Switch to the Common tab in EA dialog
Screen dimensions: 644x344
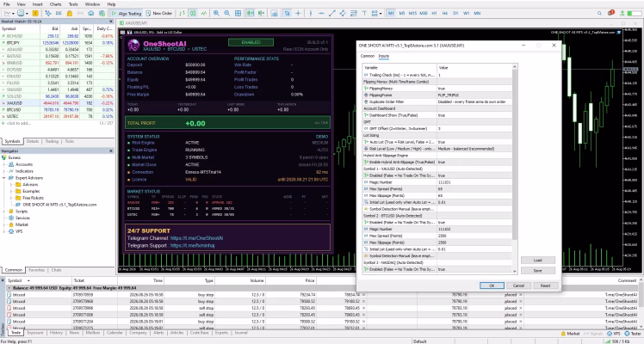tap(367, 56)
